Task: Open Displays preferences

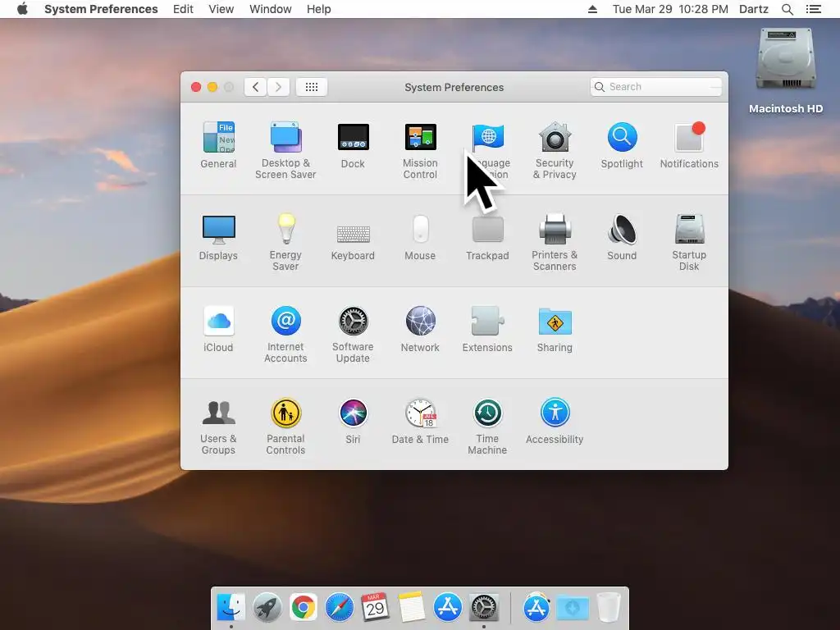Action: coord(218,237)
